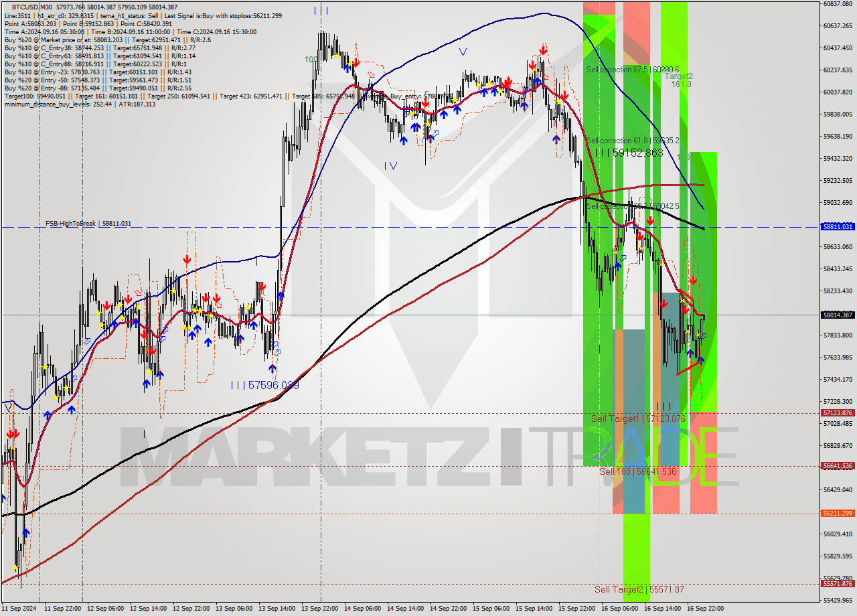Screen dimensions: 857x616
Task: Click the '12 Sep 06:00' time axis label
Action: tap(104, 609)
